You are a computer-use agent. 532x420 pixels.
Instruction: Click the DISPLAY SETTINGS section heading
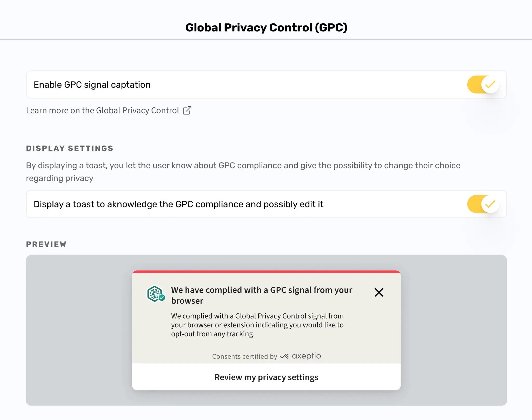pyautogui.click(x=70, y=148)
